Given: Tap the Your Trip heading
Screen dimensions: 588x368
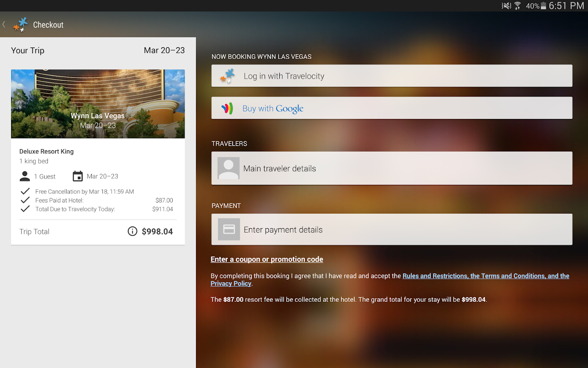Looking at the screenshot, I should pyautogui.click(x=28, y=50).
